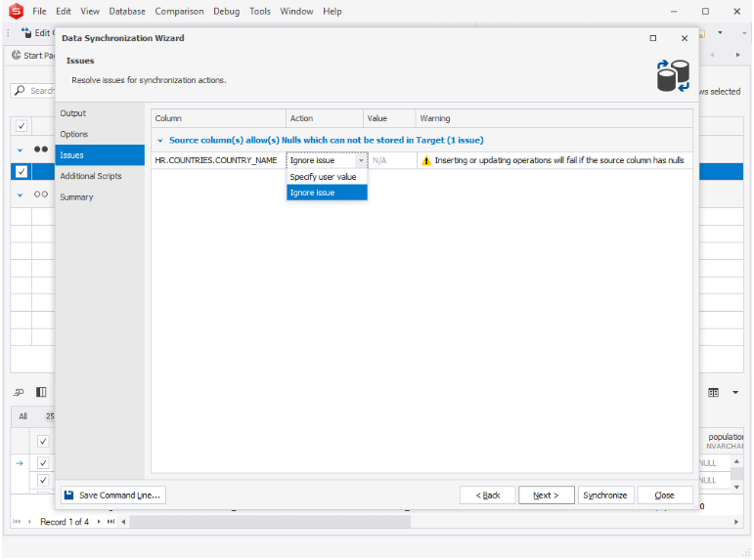Click the grid layout icon at right
754x560 pixels.
[713, 392]
